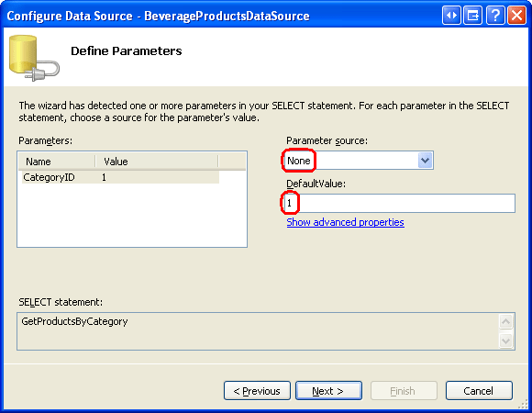Click the Value column header
This screenshot has height=413, width=532.
(x=157, y=162)
